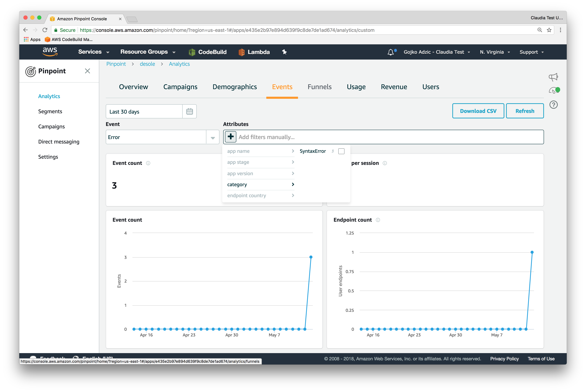The image size is (586, 392).
Task: Open Chrome three-dot menu
Action: tap(561, 30)
